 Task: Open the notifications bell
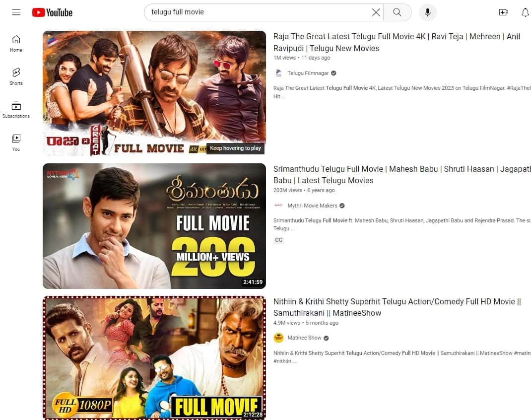(x=525, y=12)
